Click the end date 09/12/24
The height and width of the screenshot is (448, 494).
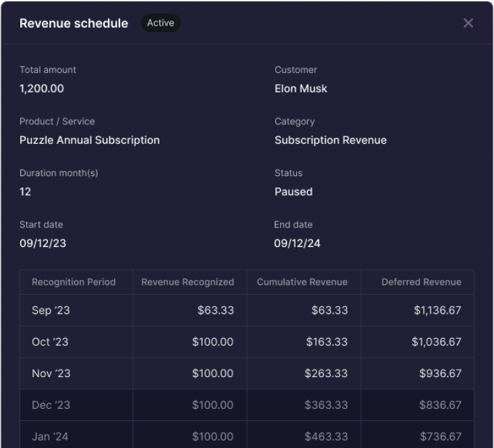click(297, 244)
